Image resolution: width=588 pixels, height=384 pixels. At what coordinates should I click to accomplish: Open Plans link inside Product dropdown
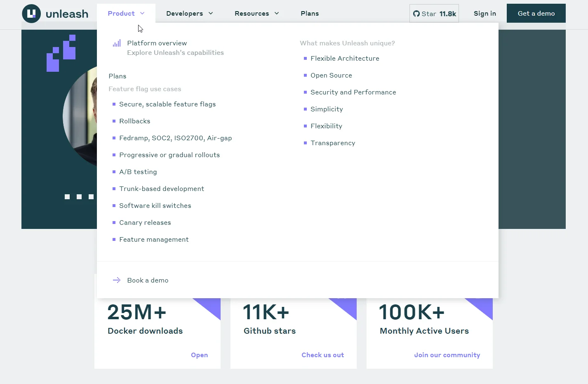118,76
